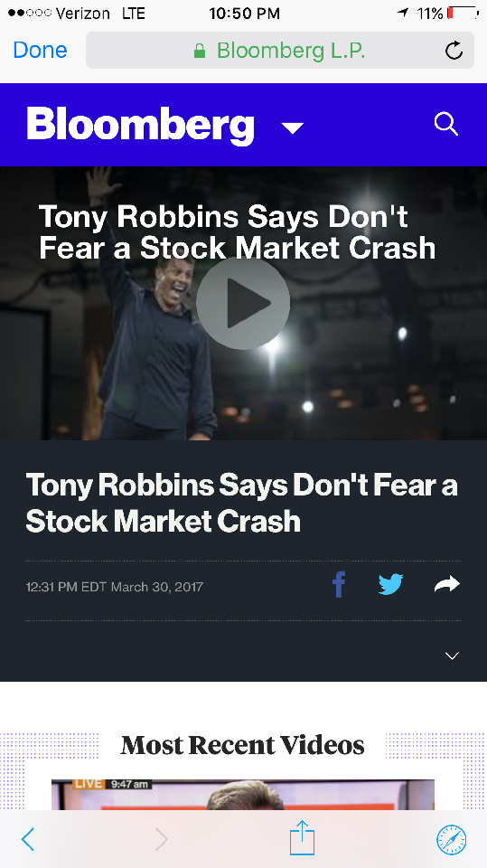Tap Done to close browser view
487x868 pixels.
40,50
